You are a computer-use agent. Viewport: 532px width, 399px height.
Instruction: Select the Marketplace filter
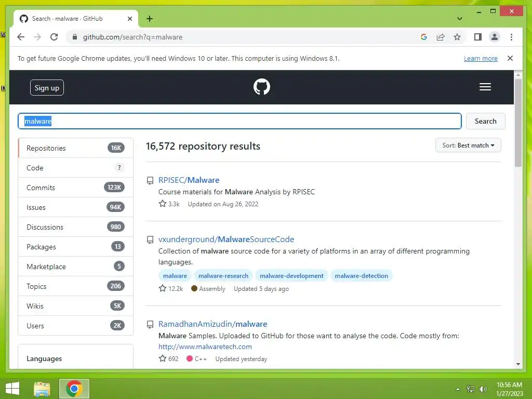[x=76, y=267]
